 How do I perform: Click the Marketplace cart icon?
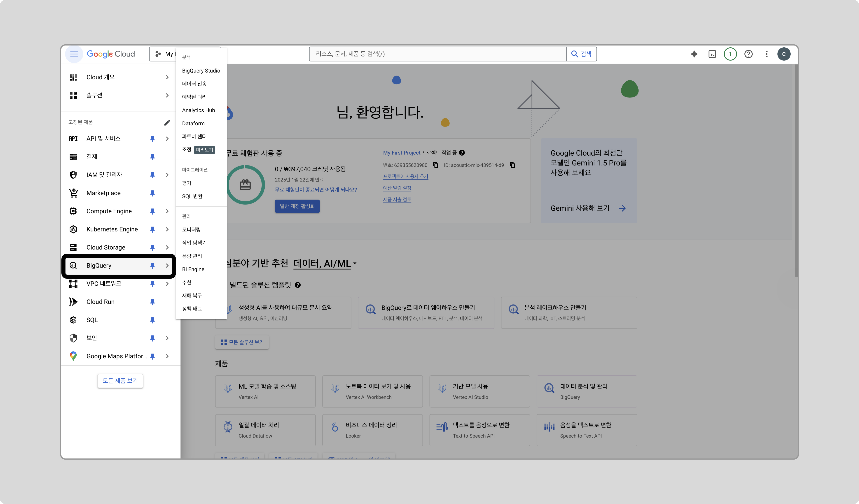(73, 193)
